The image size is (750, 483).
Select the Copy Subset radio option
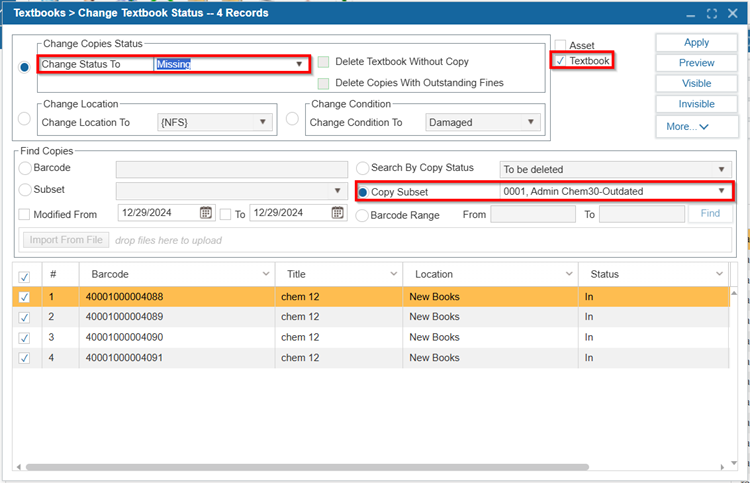(x=363, y=192)
